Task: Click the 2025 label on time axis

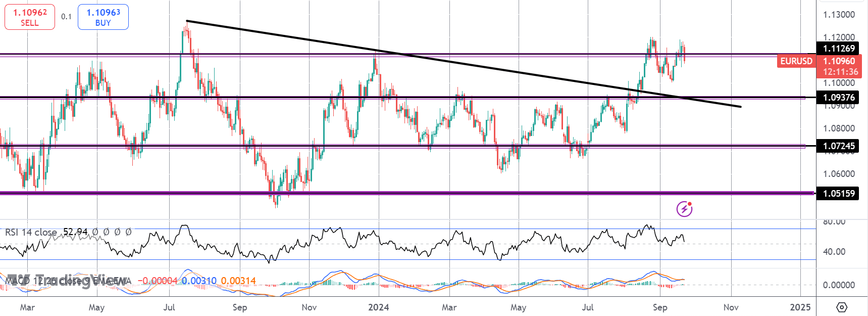Action: click(x=800, y=307)
